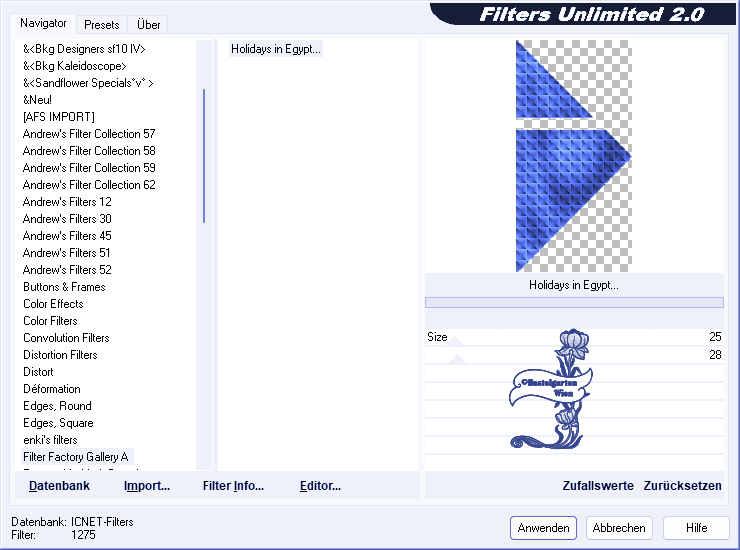
Task: Open Filter Info... dialog
Action: (233, 485)
